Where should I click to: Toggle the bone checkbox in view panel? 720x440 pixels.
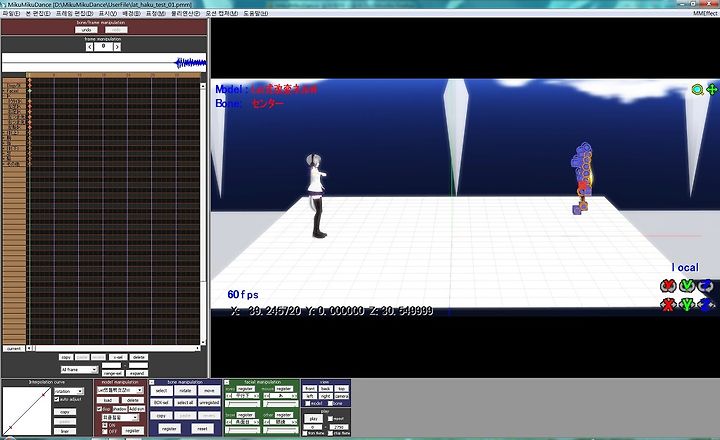(x=330, y=403)
